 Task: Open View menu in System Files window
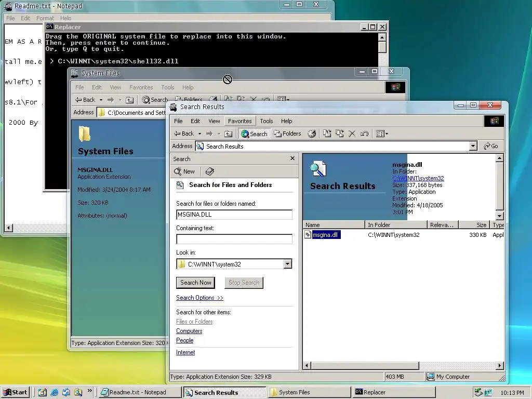[115, 87]
